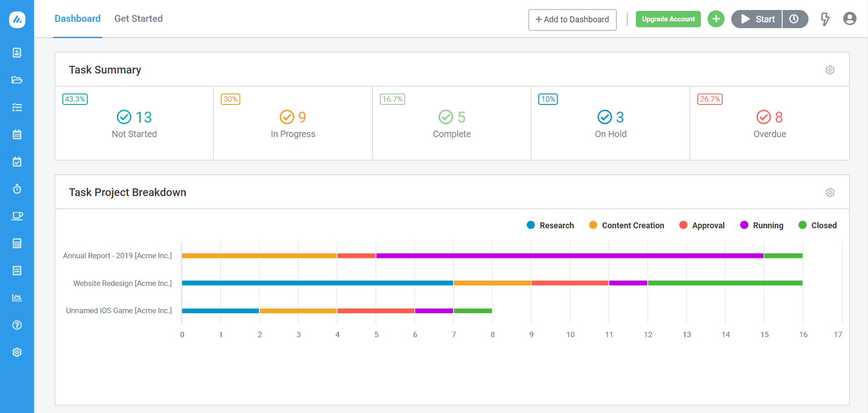Open your user profile avatar
The width and height of the screenshot is (868, 413).
849,19
